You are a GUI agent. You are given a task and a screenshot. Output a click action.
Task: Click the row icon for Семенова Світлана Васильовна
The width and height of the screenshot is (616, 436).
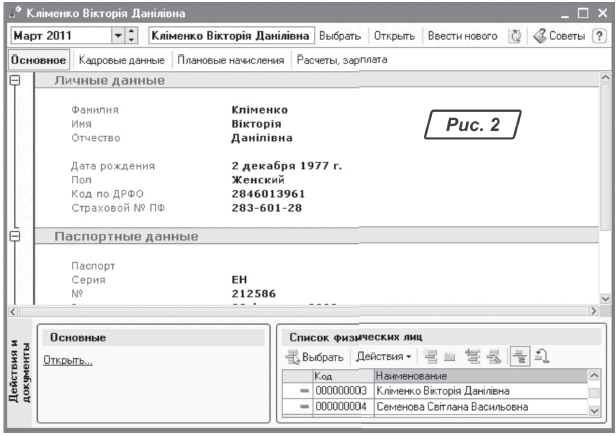(x=301, y=407)
